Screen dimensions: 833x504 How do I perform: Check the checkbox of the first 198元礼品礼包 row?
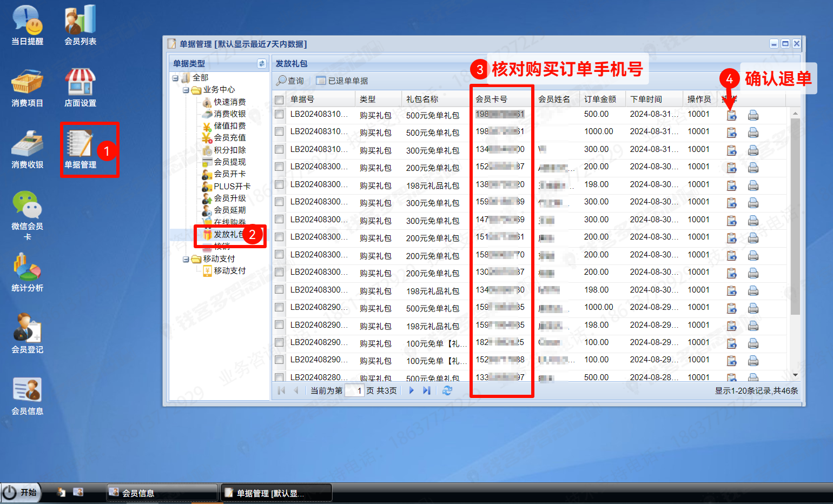point(279,184)
